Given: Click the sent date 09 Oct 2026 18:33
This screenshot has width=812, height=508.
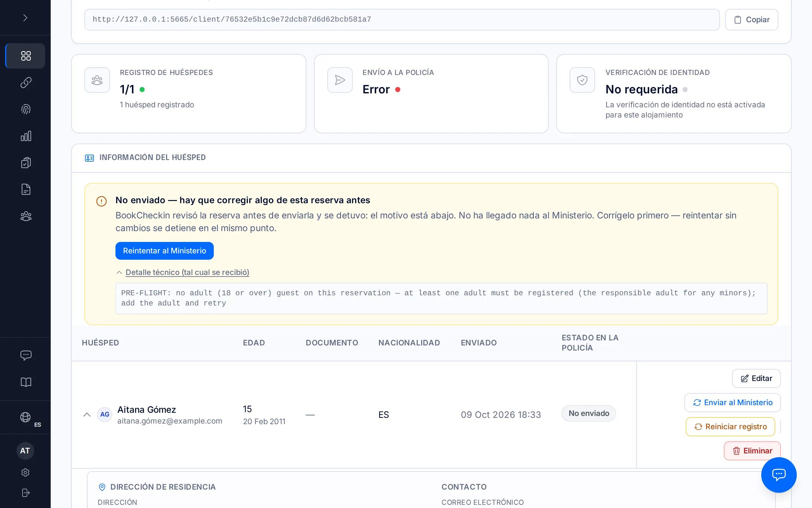Looking at the screenshot, I should [501, 415].
